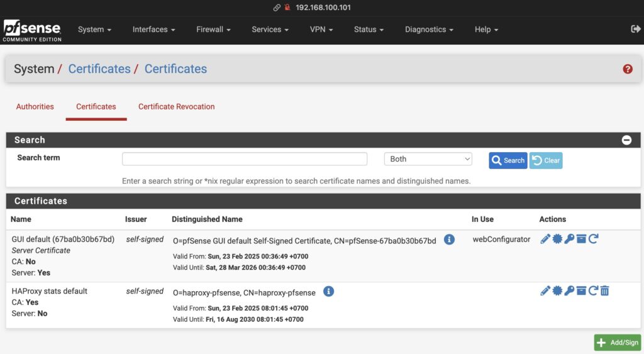Click the green Add/Sign button

618,343
